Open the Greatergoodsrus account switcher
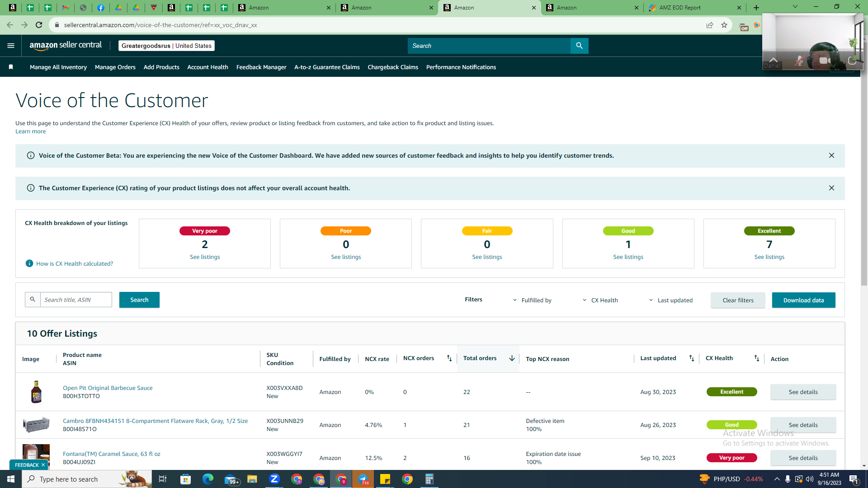The image size is (868, 488). tap(166, 46)
